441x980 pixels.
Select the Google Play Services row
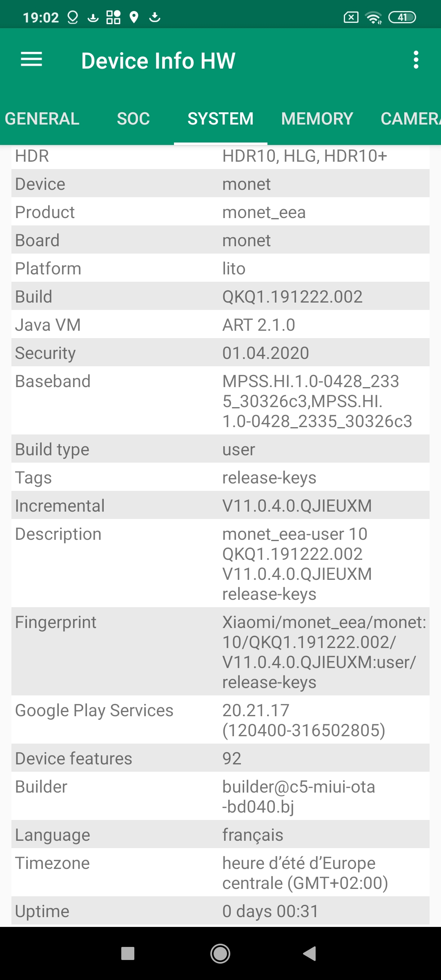point(220,720)
